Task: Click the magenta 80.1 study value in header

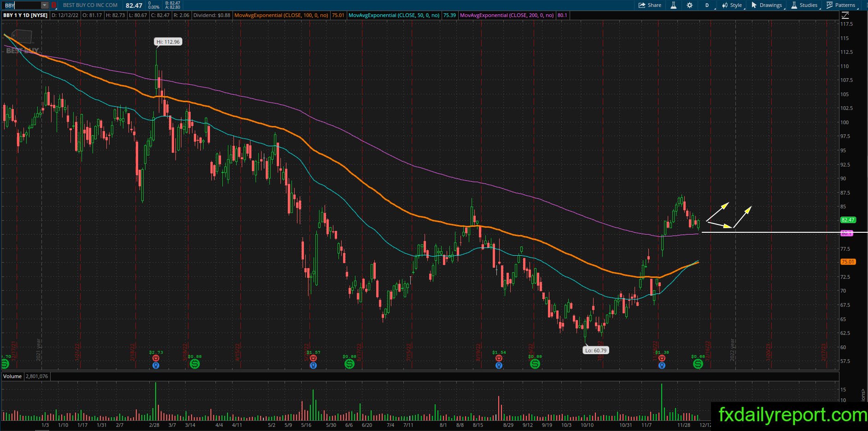Action: click(562, 15)
